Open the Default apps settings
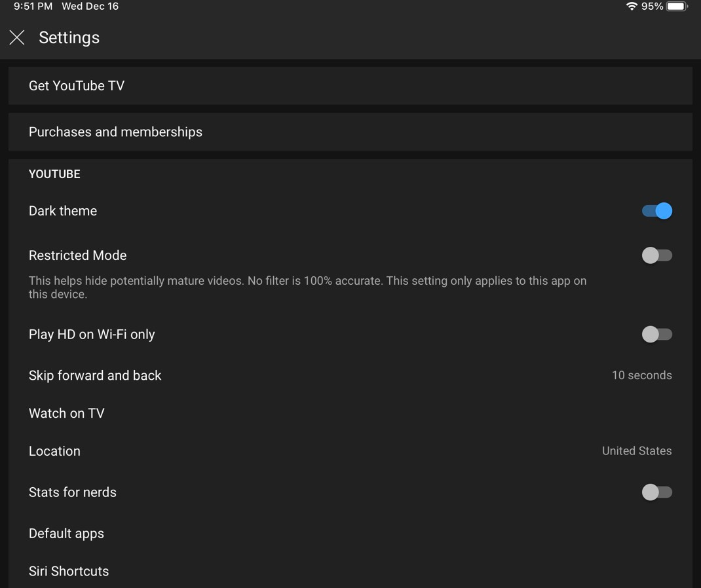The height and width of the screenshot is (588, 701). point(350,533)
